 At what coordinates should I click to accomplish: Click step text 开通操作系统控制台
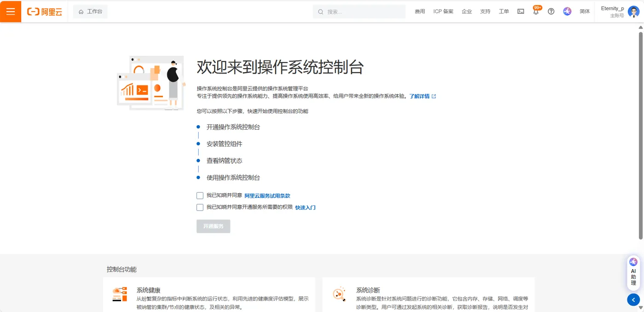pos(233,127)
